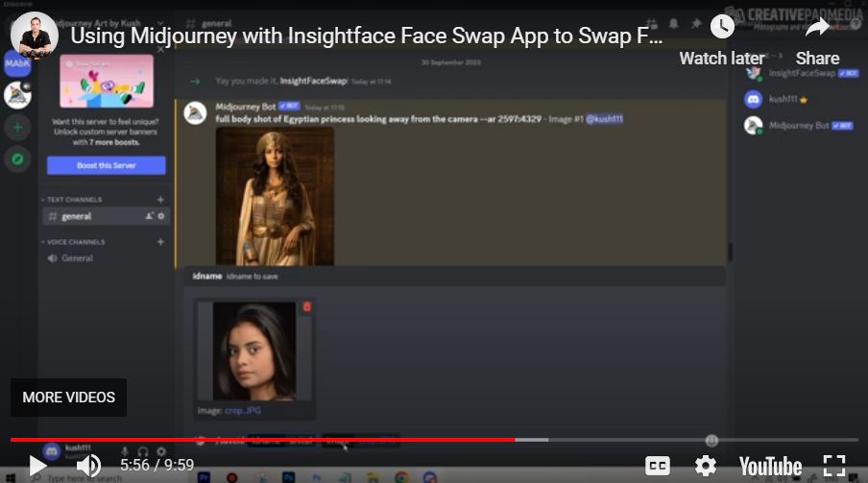868x483 pixels.
Task: Open notification bell in channel header
Action: pyautogui.click(x=674, y=23)
